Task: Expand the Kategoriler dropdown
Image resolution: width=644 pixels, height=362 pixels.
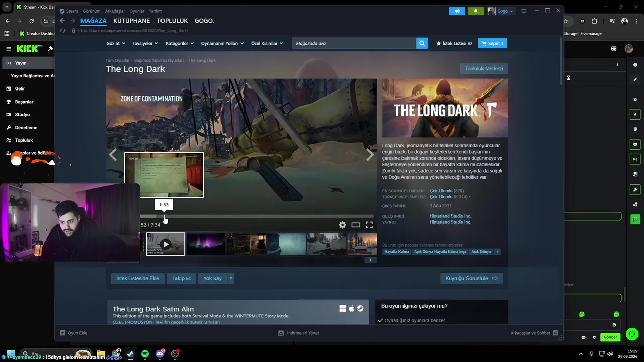Action: tap(180, 43)
